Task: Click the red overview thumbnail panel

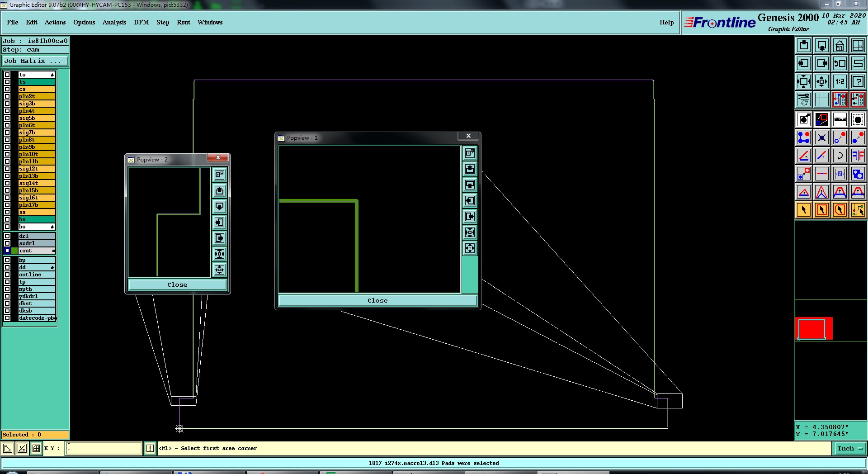Action: (814, 328)
